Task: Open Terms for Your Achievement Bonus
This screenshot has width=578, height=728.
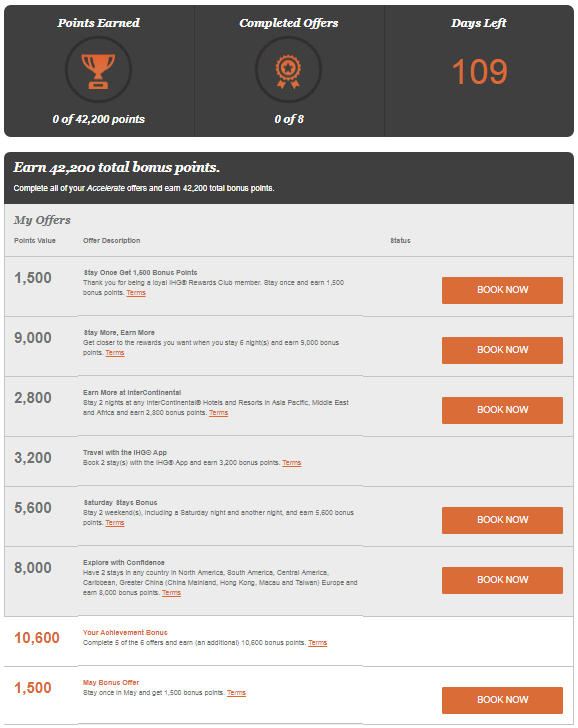Action: (x=318, y=643)
